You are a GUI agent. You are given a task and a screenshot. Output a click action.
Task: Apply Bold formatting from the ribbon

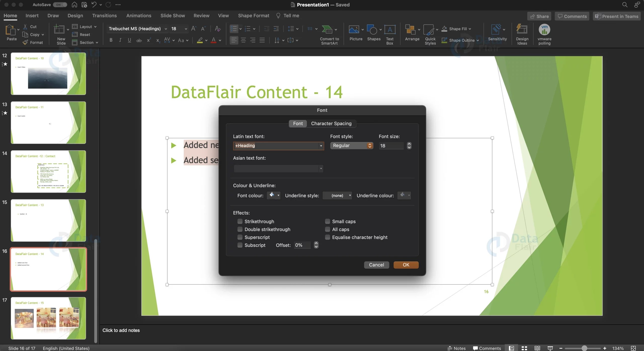(111, 40)
